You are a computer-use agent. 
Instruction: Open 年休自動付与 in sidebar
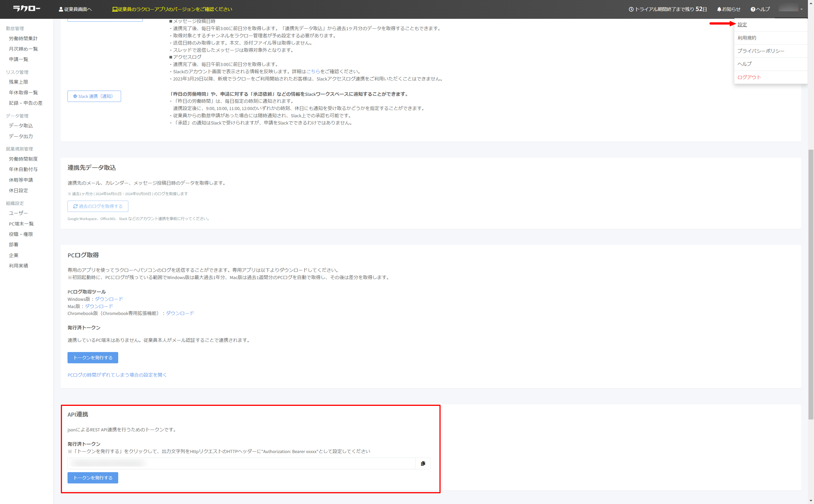tap(23, 169)
